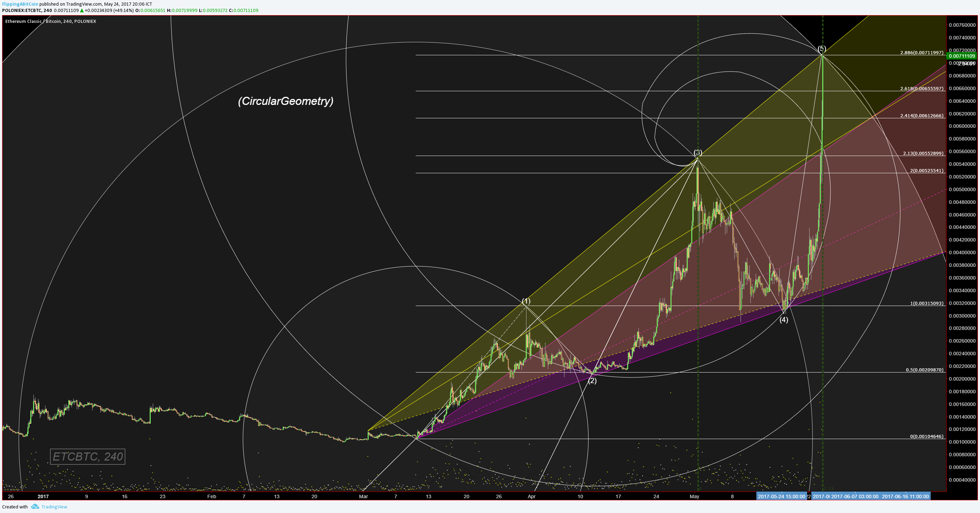This screenshot has height=513, width=980.
Task: Click the low value 0.00593272 in header
Action: point(215,10)
